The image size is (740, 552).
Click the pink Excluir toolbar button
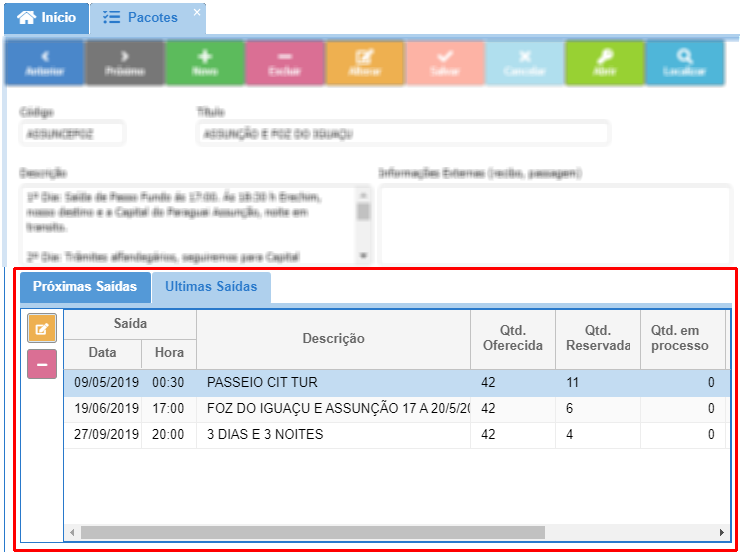point(285,63)
